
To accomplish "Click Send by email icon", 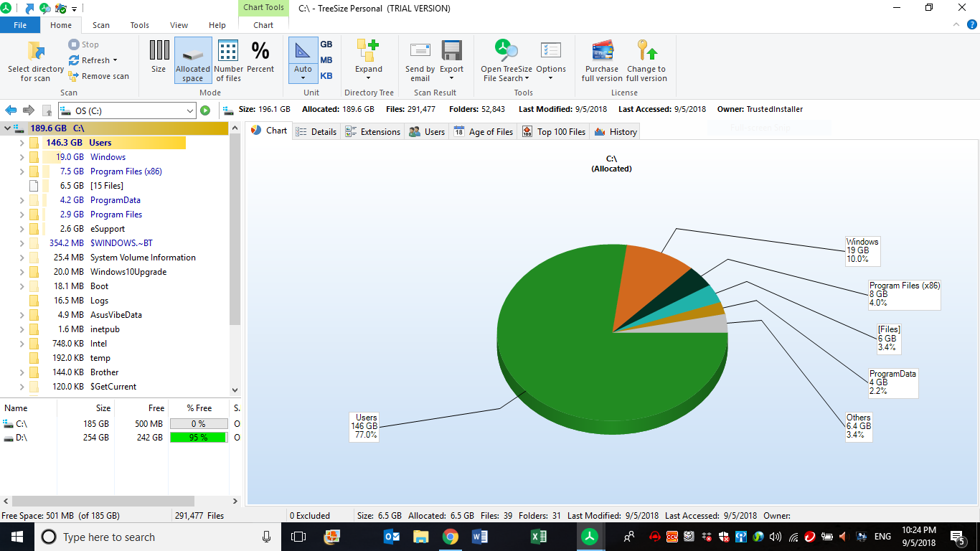I will 420,50.
